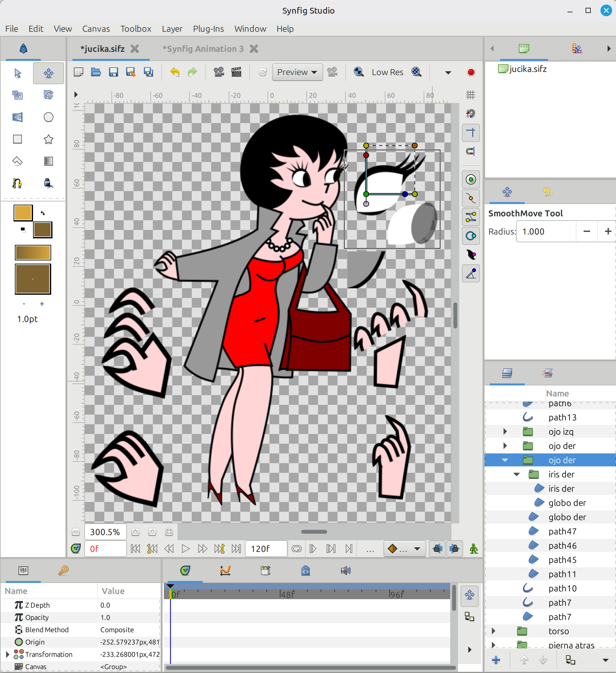616x673 pixels.
Task: Select the Circle tool
Action: [48, 117]
